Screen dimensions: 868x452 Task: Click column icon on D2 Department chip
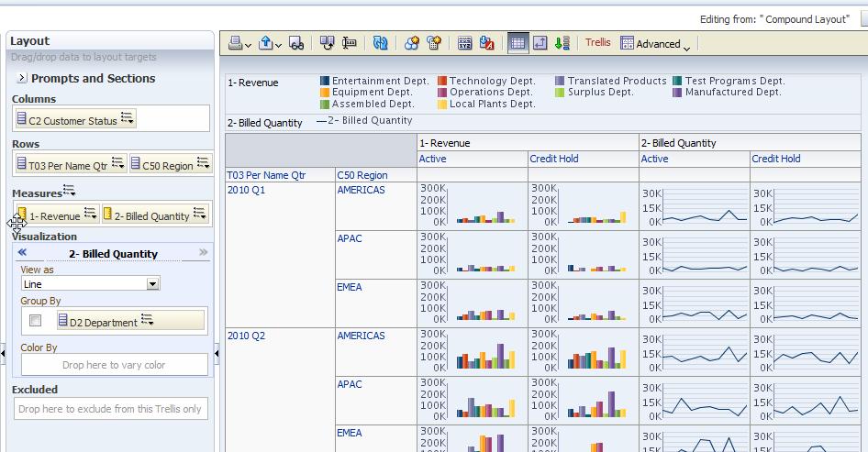[62, 319]
